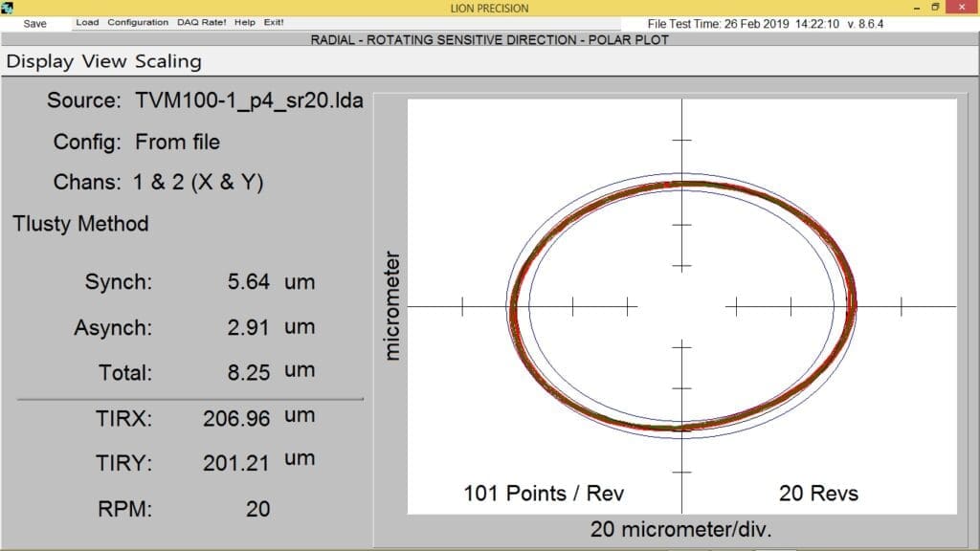Close the Lion Precision window
The image size is (980, 551).
click(x=965, y=8)
